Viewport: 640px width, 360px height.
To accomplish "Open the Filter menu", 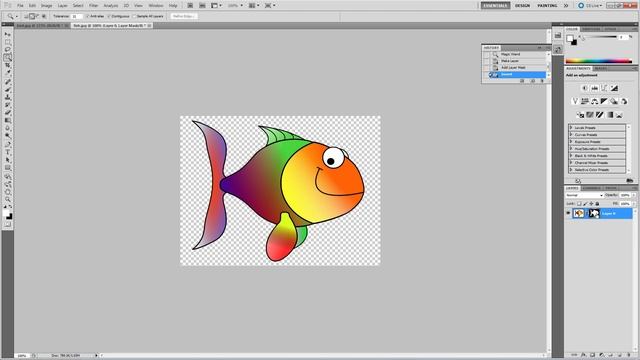I will [x=93, y=6].
